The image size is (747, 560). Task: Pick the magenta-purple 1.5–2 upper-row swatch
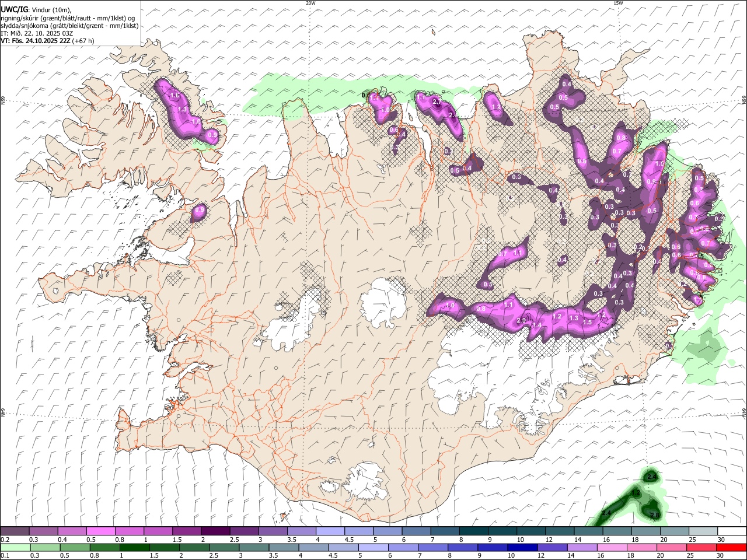187,531
